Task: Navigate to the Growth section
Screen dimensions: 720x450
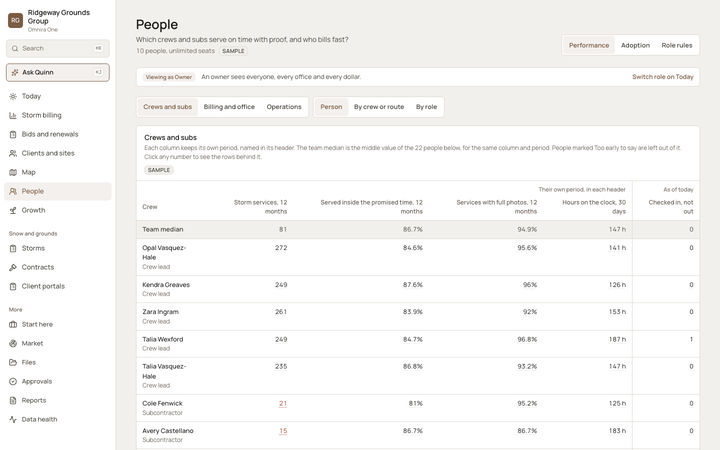Action: (57, 210)
